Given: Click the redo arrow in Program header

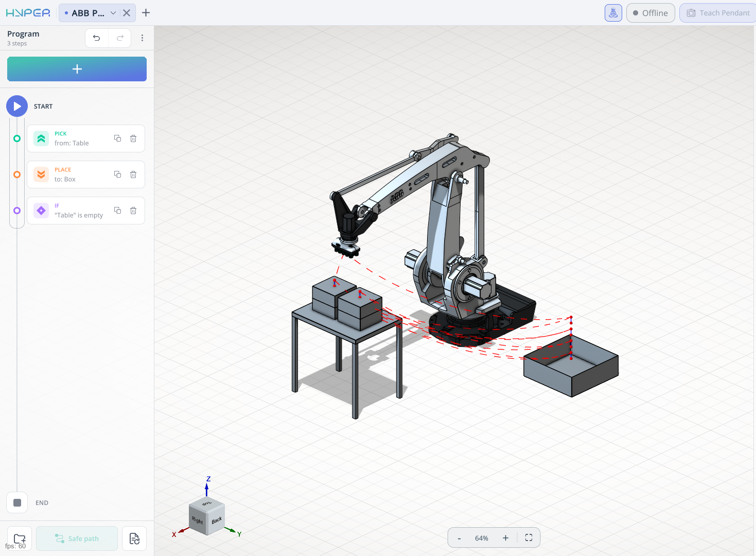Looking at the screenshot, I should pyautogui.click(x=120, y=38).
